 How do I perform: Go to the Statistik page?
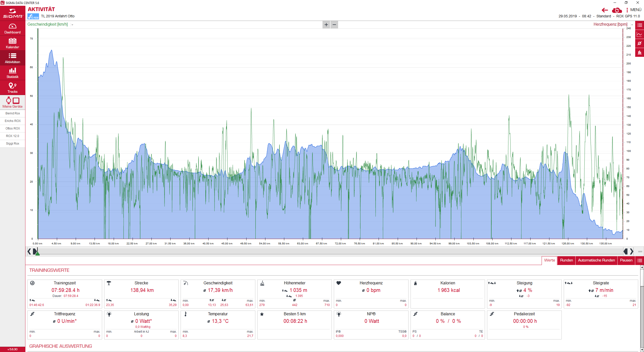point(13,73)
